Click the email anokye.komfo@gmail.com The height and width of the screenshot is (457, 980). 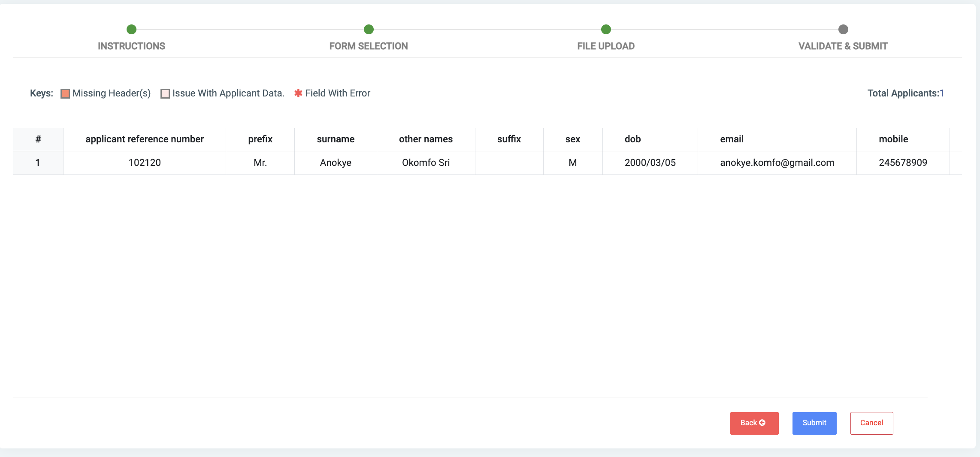[777, 163]
